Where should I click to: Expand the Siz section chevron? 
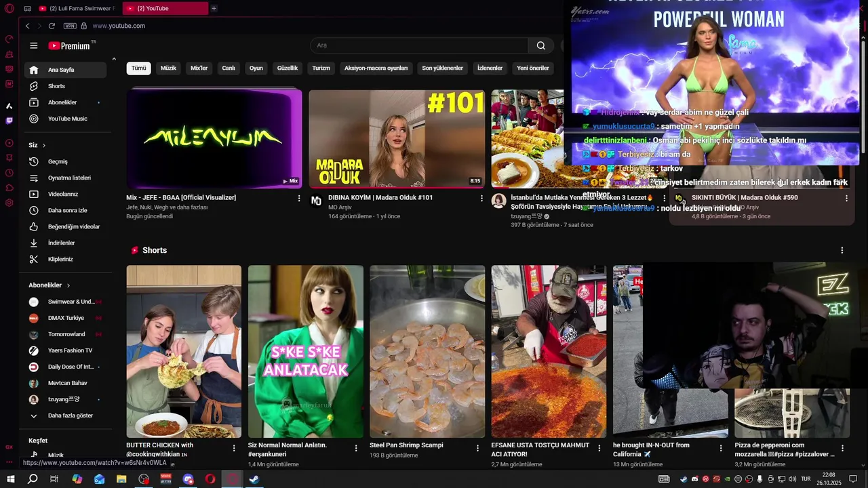[x=44, y=145]
